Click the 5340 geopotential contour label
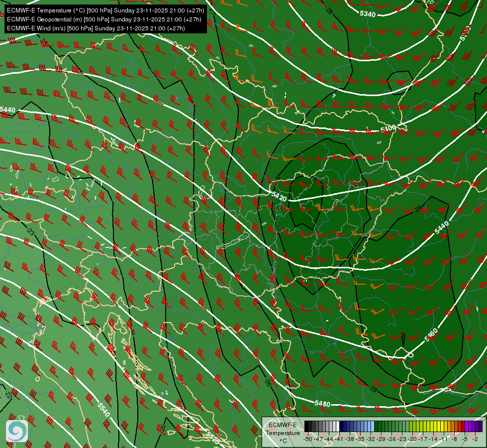This screenshot has height=448, width=487. [x=368, y=13]
